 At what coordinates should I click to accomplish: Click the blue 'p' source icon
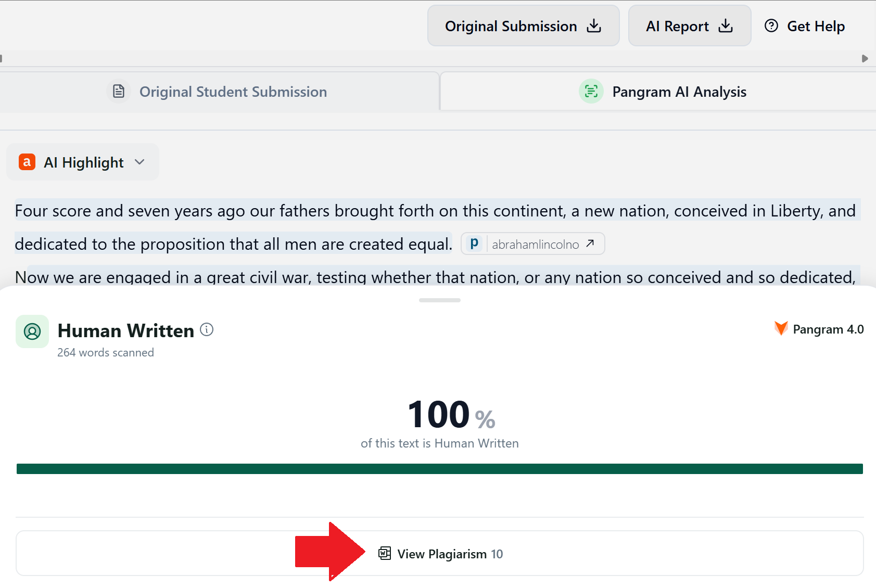click(x=474, y=243)
